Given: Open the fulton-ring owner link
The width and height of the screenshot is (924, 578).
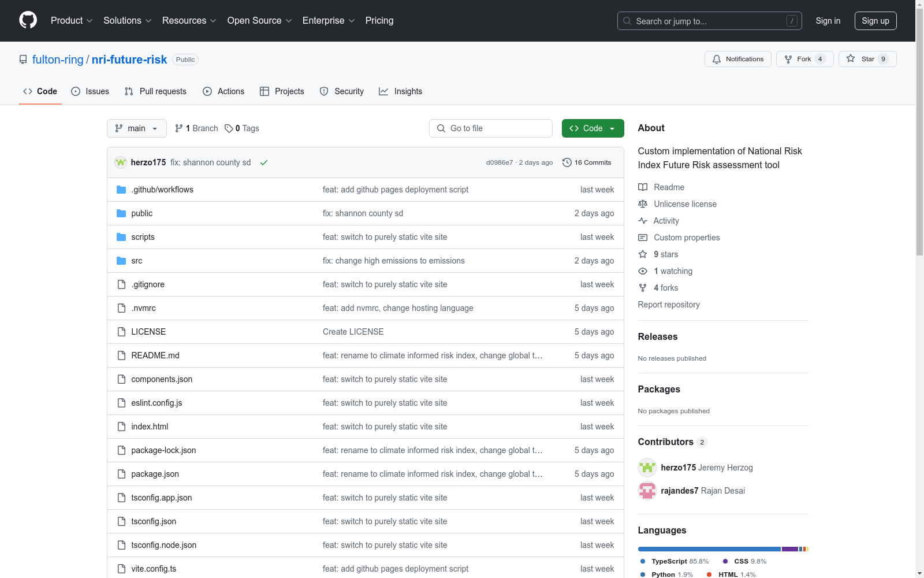Looking at the screenshot, I should 58,60.
